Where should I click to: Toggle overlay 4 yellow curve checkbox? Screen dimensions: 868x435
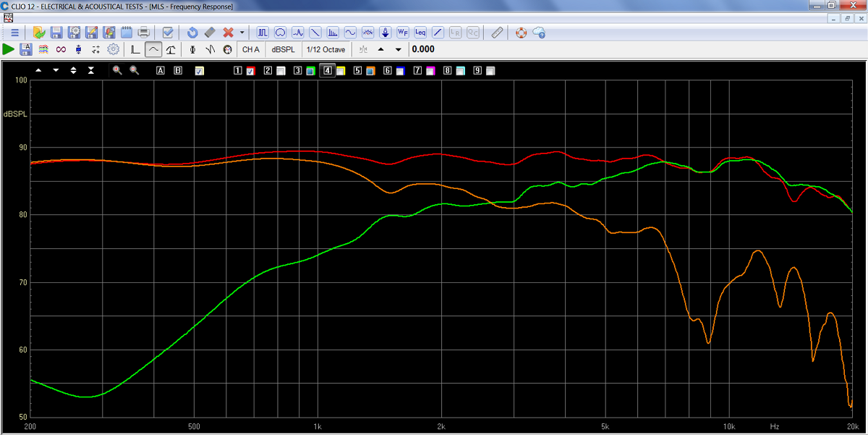(x=341, y=70)
